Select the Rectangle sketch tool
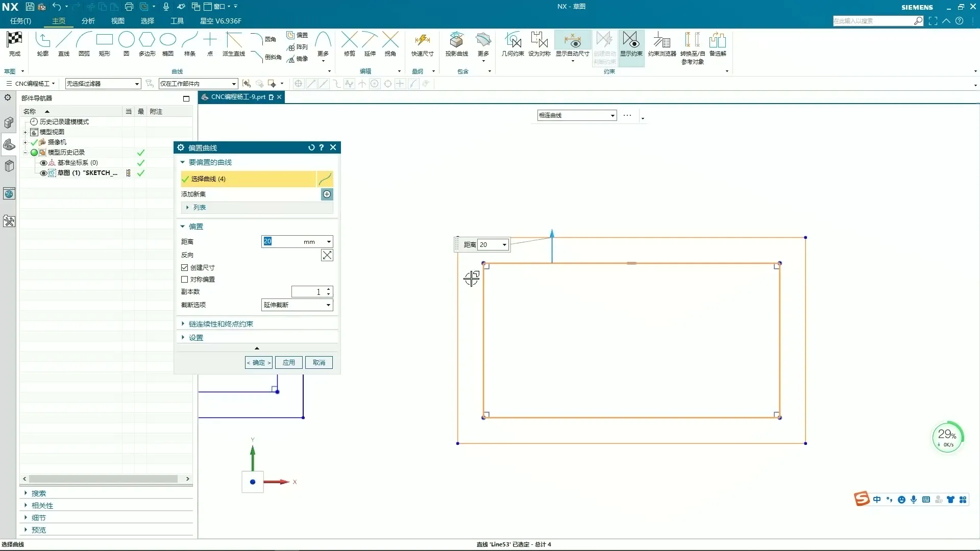 (105, 40)
